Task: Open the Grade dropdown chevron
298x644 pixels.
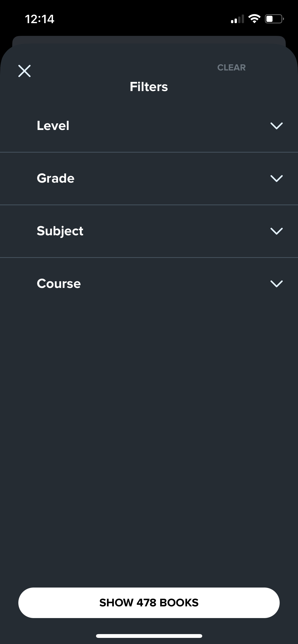Action: point(277,179)
